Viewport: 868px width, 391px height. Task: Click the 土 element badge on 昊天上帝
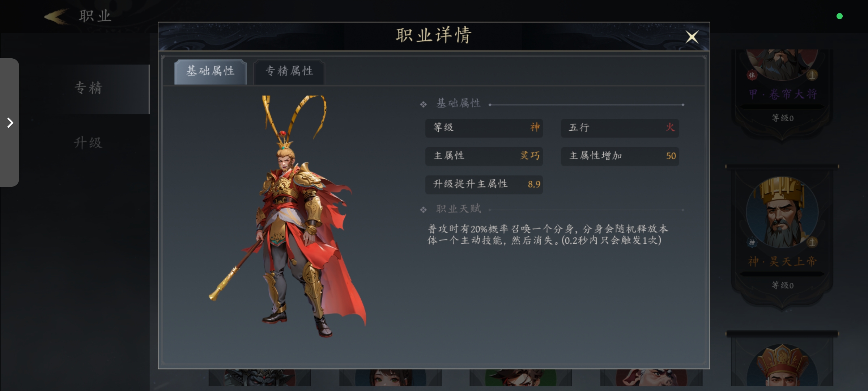pyautogui.click(x=812, y=242)
